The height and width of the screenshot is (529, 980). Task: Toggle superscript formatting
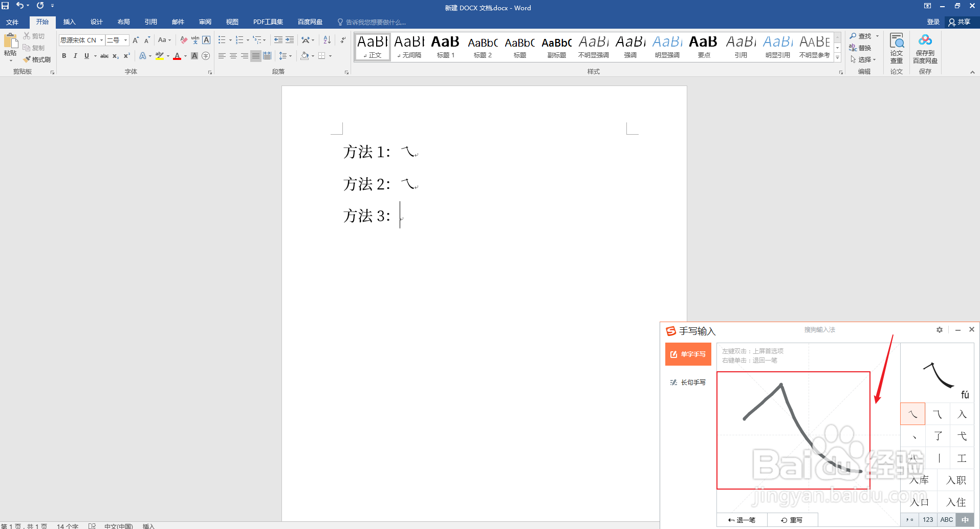pos(127,56)
